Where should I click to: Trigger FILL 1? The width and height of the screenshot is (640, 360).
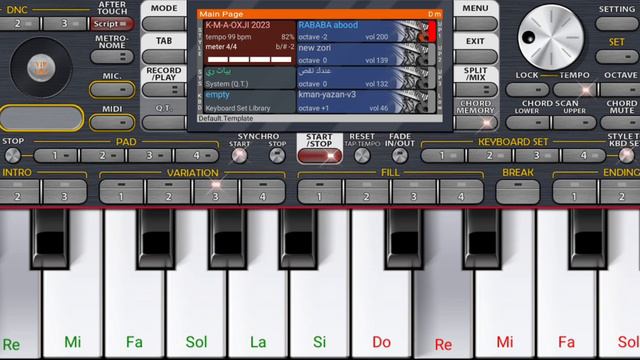coord(320,191)
